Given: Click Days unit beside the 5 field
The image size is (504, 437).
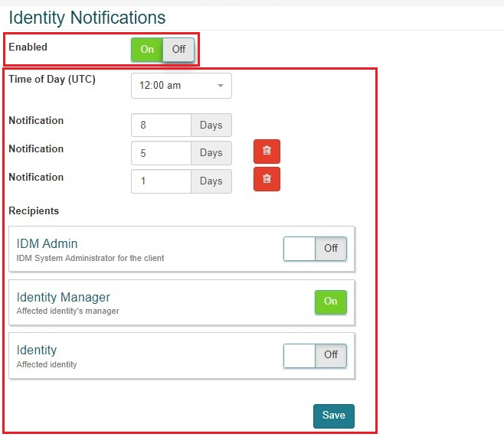Looking at the screenshot, I should coord(211,153).
